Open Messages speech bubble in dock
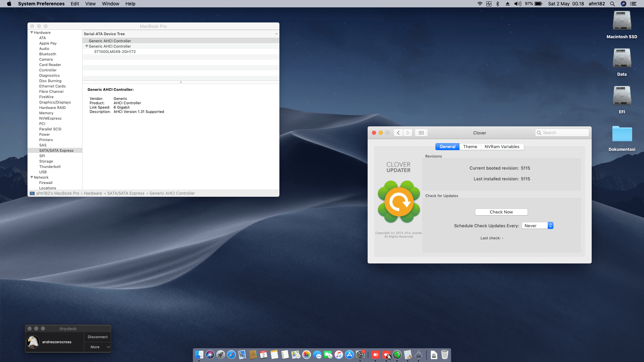 (x=317, y=355)
